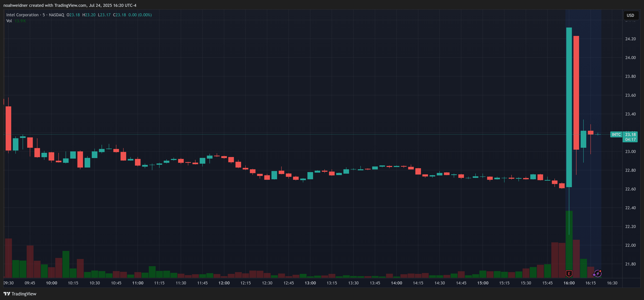The height and width of the screenshot is (300, 644).
Task: Click the TradingView logo at bottom left
Action: [x=20, y=294]
